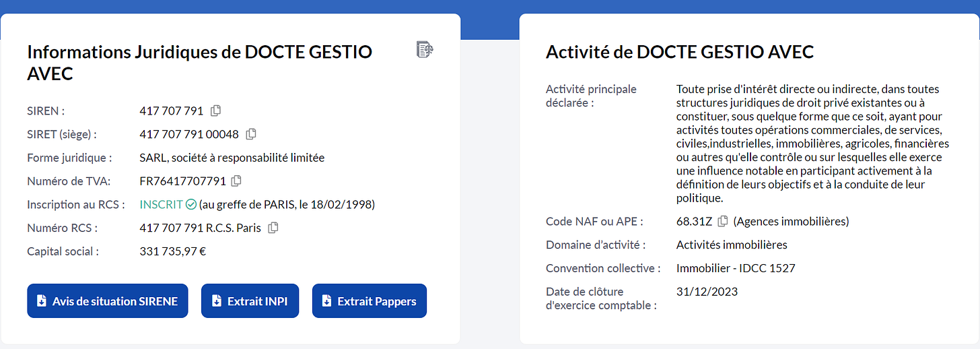Image resolution: width=980 pixels, height=349 pixels.
Task: Click the Code NAF ou APE label
Action: [594, 221]
